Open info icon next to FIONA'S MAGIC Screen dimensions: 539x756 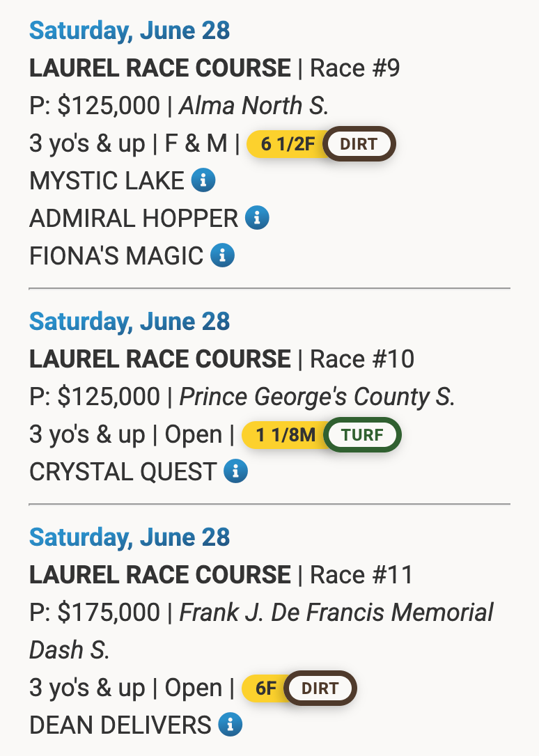tap(222, 255)
